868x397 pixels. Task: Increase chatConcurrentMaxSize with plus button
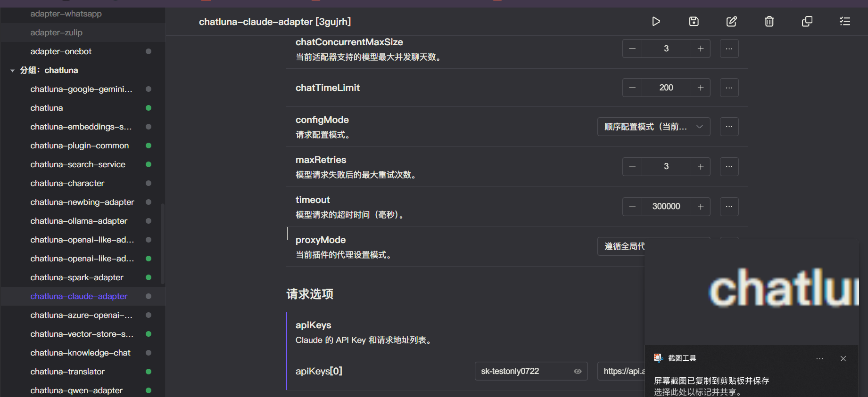click(701, 49)
